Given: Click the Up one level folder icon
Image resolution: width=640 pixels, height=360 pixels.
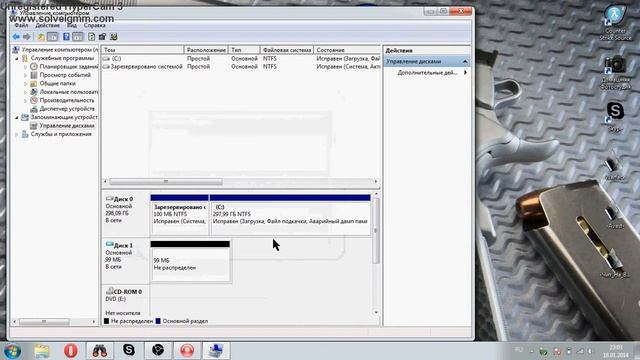Looking at the screenshot, I should (x=41, y=37).
